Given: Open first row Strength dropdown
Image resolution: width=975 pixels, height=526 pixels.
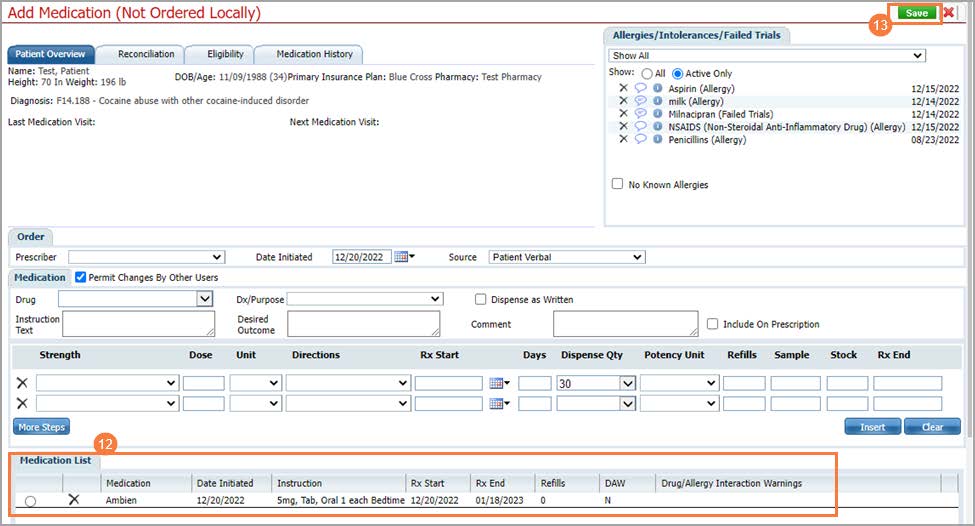Looking at the screenshot, I should (108, 383).
